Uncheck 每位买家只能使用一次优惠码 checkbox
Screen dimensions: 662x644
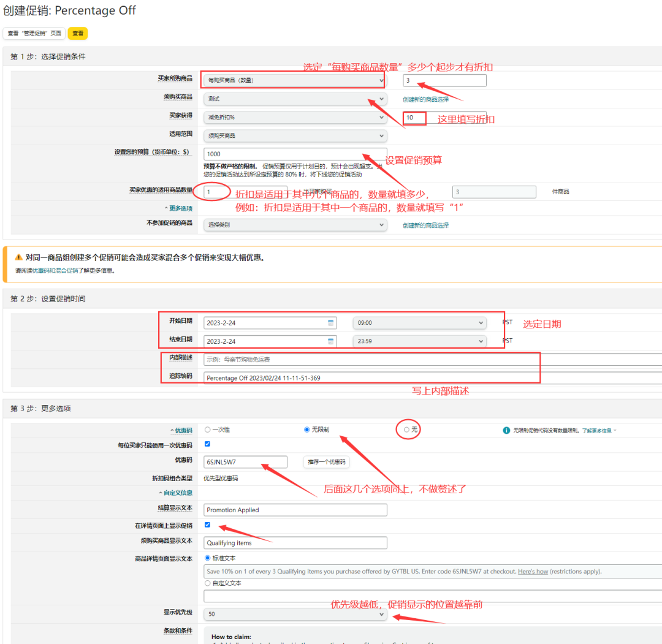pyautogui.click(x=207, y=444)
